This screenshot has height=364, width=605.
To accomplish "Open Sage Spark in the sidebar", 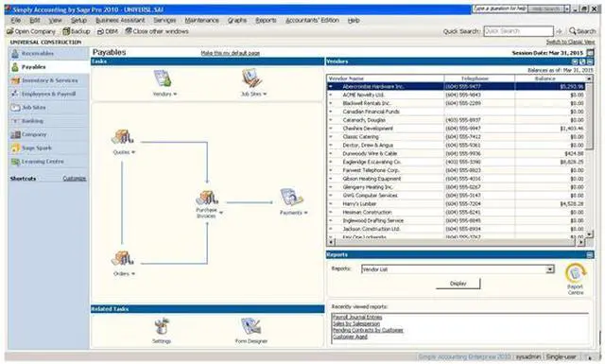I will point(48,148).
